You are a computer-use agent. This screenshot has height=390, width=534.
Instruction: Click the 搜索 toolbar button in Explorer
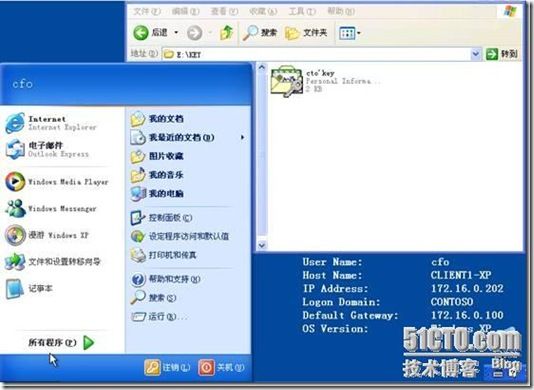click(x=260, y=33)
